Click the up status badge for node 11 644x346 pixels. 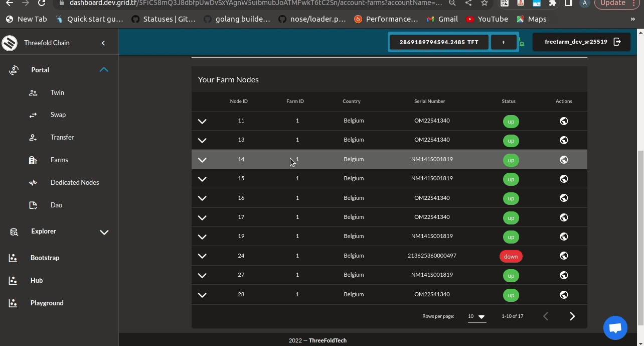pyautogui.click(x=511, y=121)
